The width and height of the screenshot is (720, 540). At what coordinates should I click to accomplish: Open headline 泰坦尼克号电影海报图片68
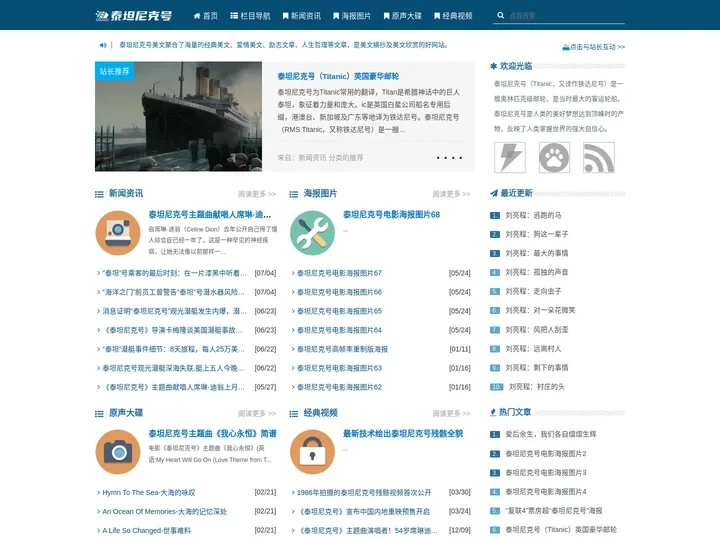(x=391, y=214)
